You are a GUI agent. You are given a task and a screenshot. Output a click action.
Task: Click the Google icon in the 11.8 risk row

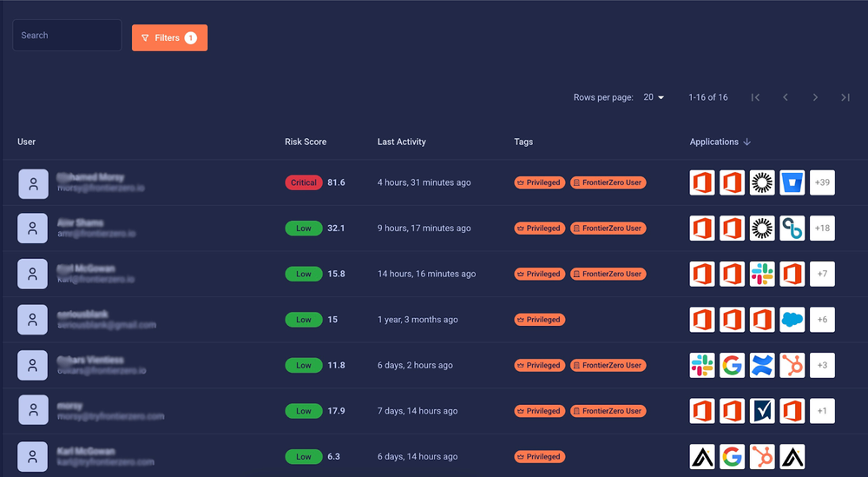[732, 365]
